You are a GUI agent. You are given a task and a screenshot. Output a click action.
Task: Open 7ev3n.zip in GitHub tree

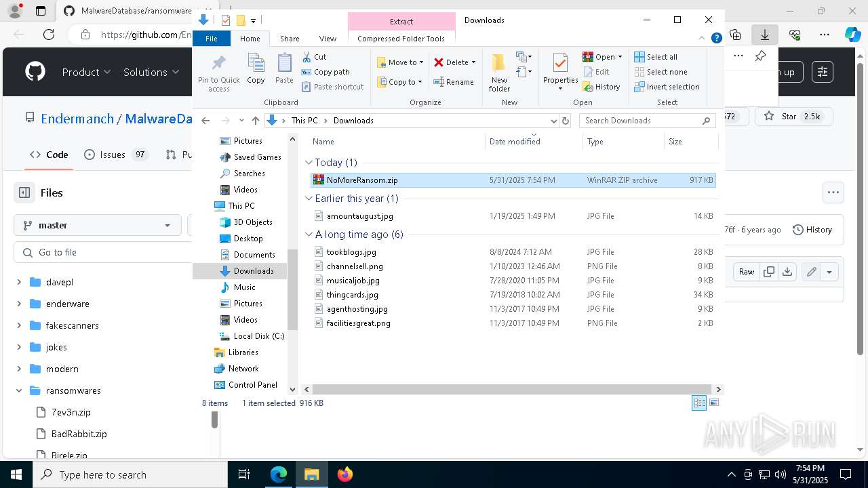click(71, 412)
